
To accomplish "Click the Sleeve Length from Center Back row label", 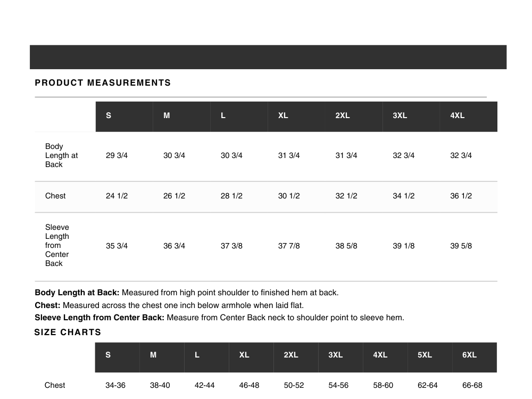I will tap(57, 245).
